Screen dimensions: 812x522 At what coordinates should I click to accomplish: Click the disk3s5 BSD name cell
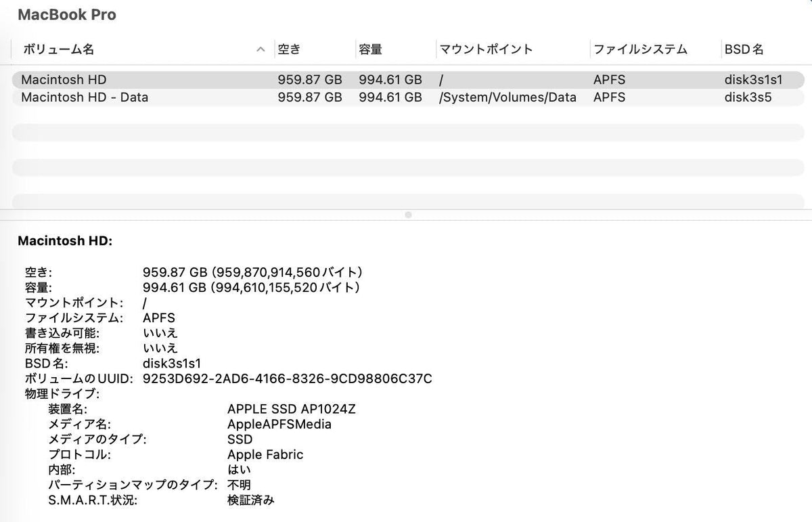click(x=748, y=97)
